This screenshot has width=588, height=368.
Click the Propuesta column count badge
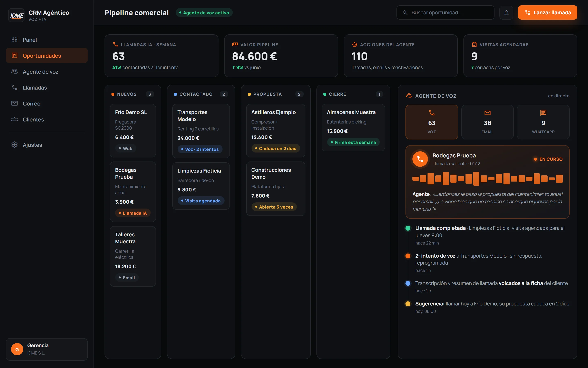[299, 94]
